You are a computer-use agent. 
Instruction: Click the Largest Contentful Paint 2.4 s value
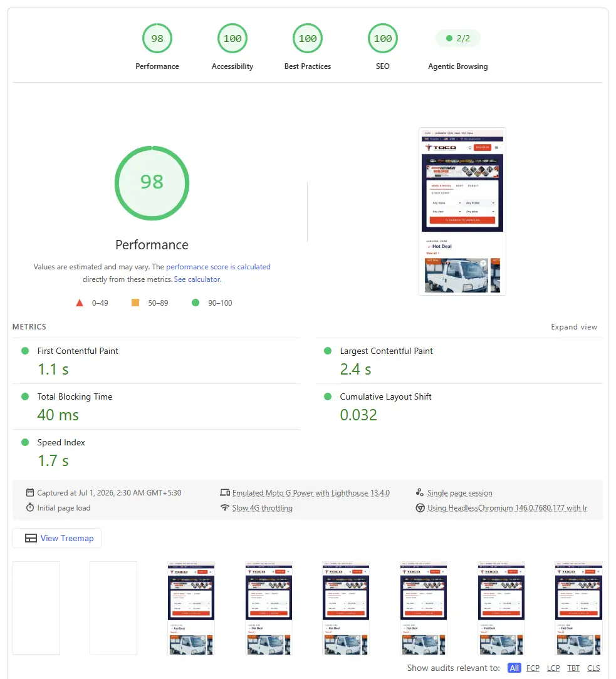pos(355,370)
